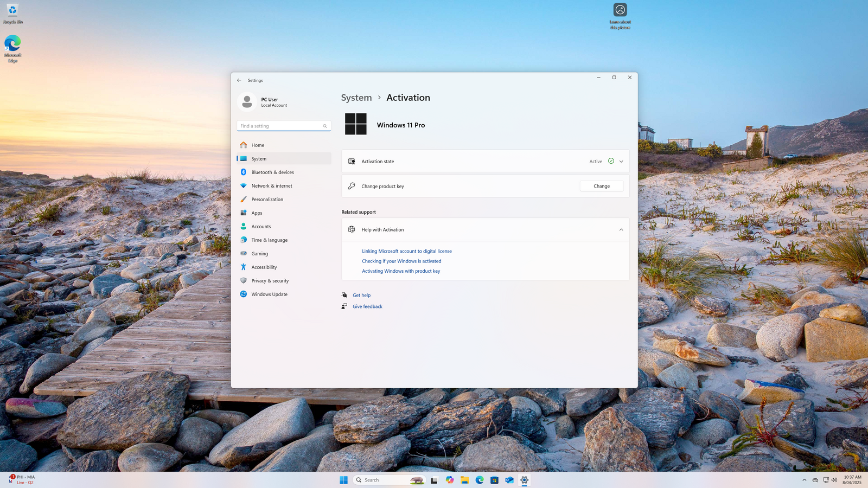Image resolution: width=868 pixels, height=488 pixels.
Task: Open Activating Windows with product key link
Action: pyautogui.click(x=401, y=271)
